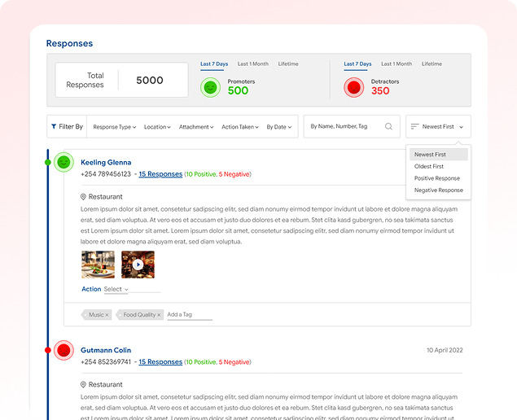Open the food plate photo thumbnail

(x=99, y=265)
